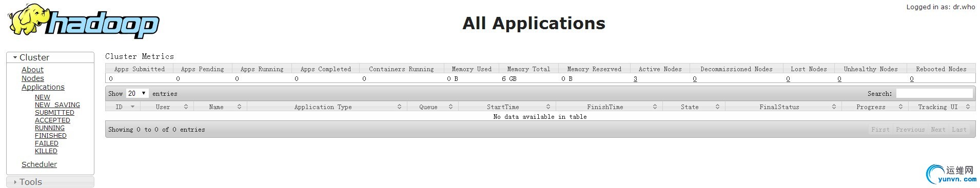Image resolution: width=980 pixels, height=188 pixels.
Task: Filter applications by RUNNING state
Action: [50, 128]
